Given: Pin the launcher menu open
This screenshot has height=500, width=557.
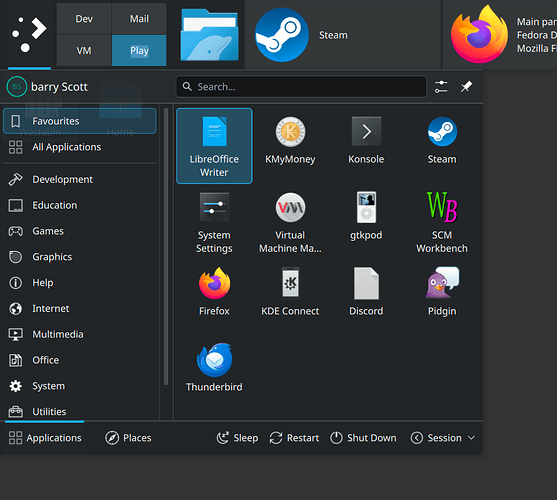Looking at the screenshot, I should [x=466, y=87].
